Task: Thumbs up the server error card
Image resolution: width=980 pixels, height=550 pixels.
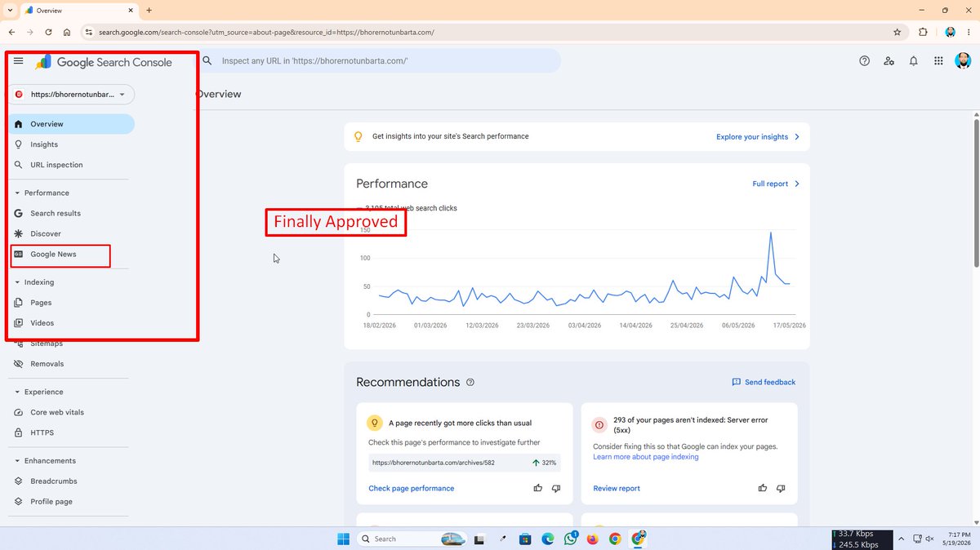Action: (x=763, y=489)
